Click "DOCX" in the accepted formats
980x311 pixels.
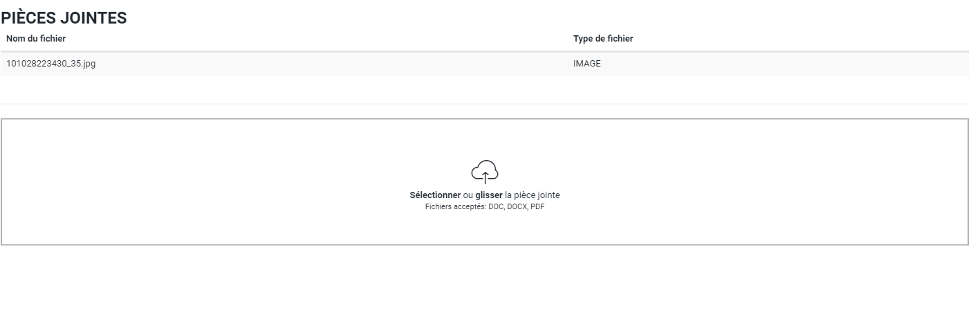[517, 206]
